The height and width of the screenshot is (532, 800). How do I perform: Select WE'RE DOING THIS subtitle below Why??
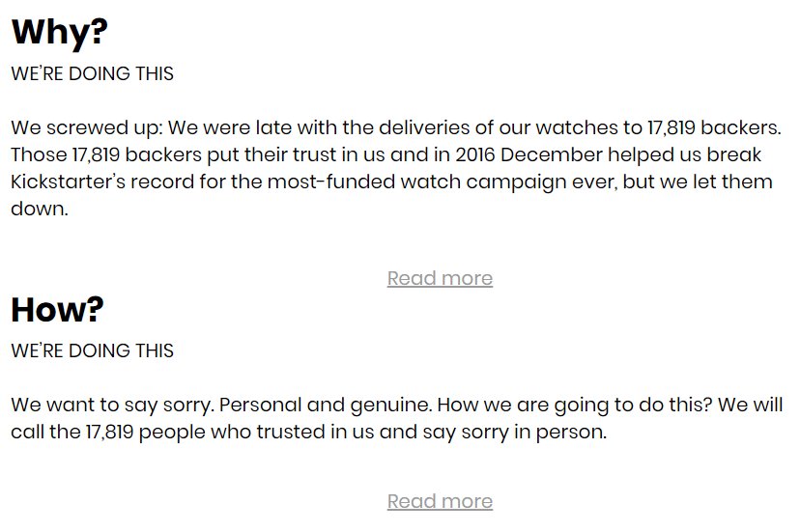pos(93,73)
